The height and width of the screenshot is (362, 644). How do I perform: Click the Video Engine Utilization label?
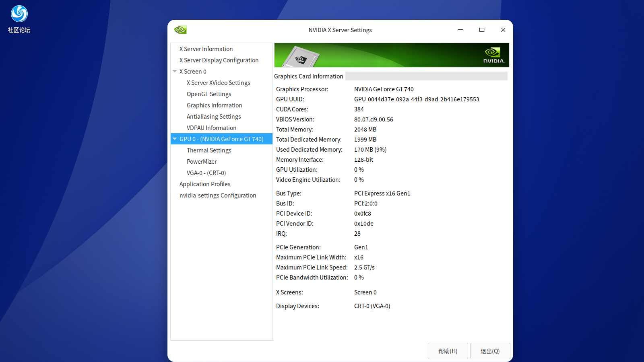[308, 180]
